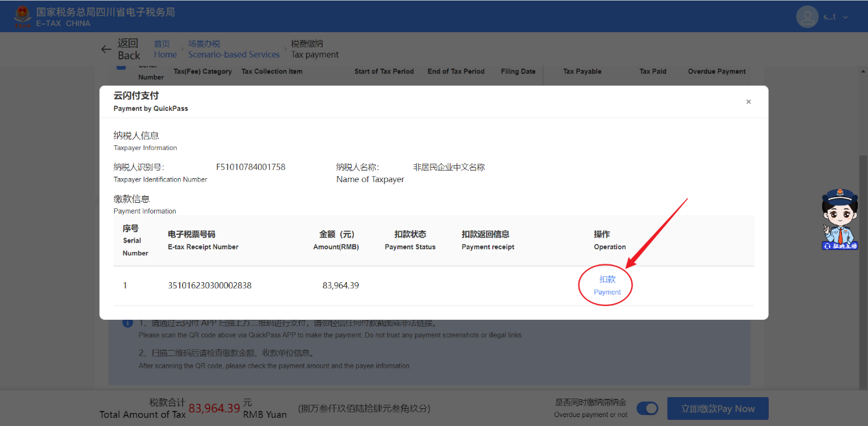Click the Payment Status column header

coord(410,240)
